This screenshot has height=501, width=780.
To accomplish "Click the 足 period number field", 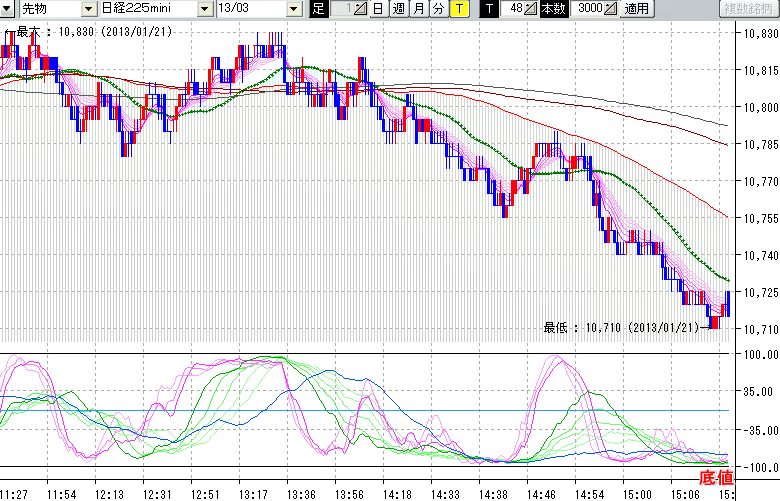I will click(x=343, y=9).
